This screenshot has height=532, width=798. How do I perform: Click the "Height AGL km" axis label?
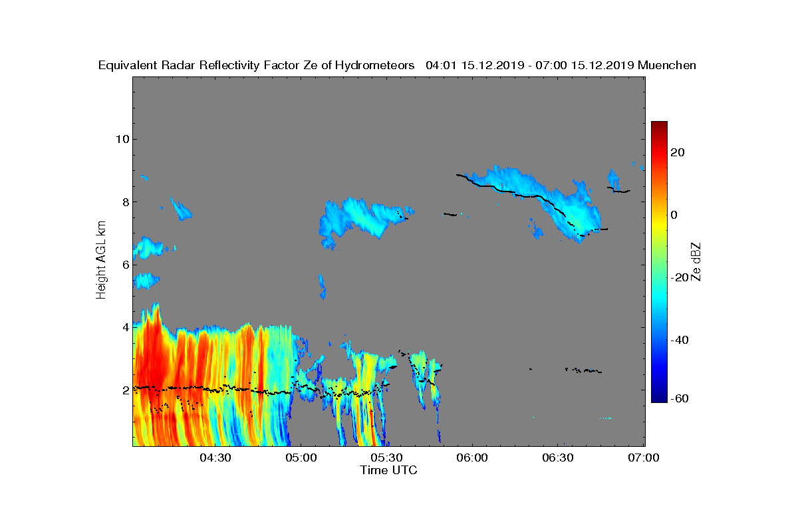coord(101,261)
